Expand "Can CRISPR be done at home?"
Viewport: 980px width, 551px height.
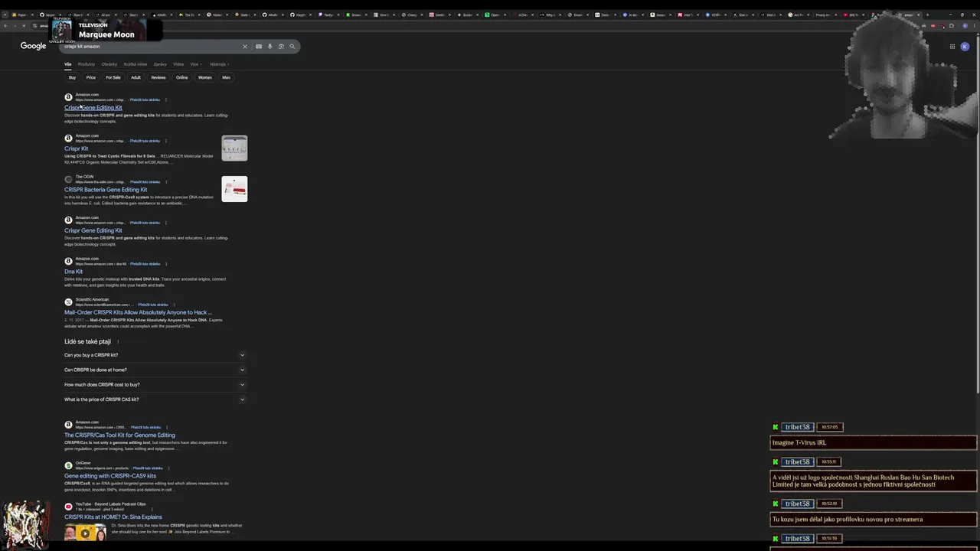click(155, 370)
